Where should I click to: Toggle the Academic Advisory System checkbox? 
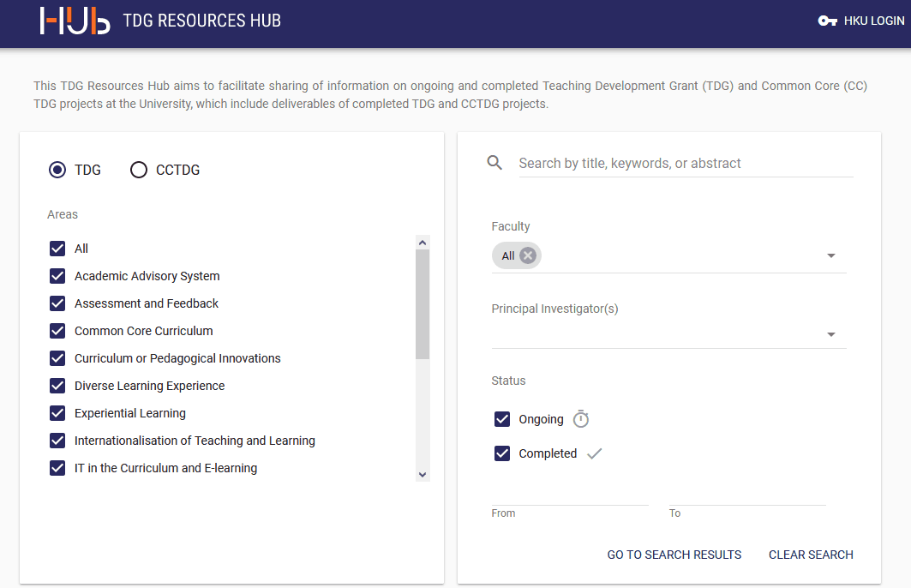pyautogui.click(x=57, y=276)
